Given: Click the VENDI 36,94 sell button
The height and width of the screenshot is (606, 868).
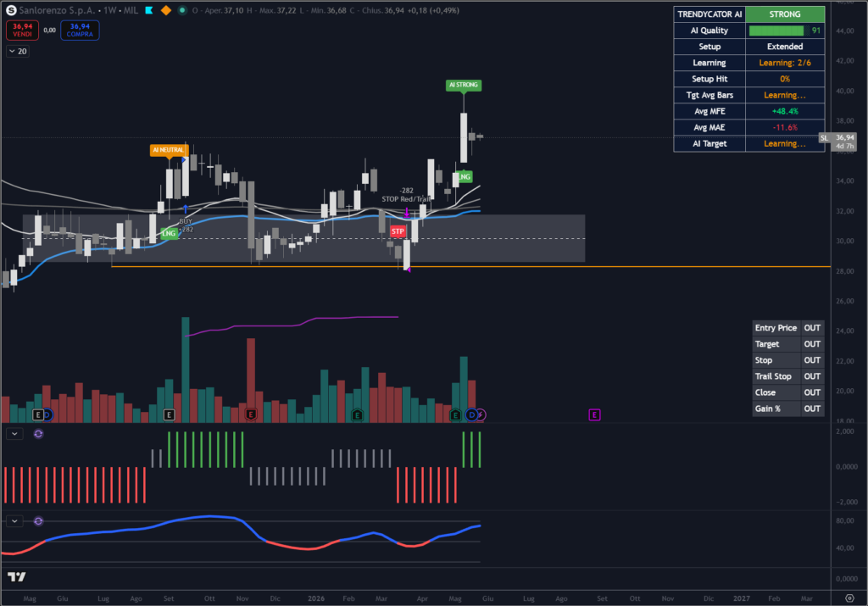Looking at the screenshot, I should [x=22, y=30].
